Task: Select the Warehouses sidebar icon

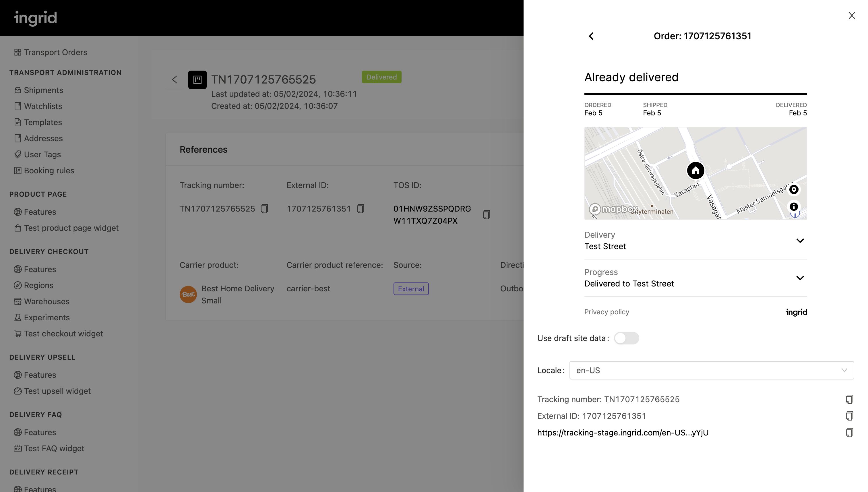Action: [18, 301]
